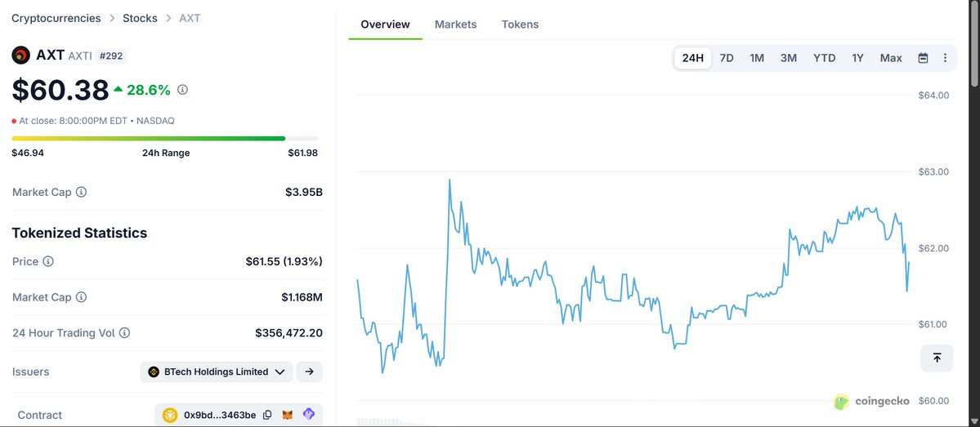
Task: Copy the contract address 0x9bd...3463be
Action: coord(267,415)
